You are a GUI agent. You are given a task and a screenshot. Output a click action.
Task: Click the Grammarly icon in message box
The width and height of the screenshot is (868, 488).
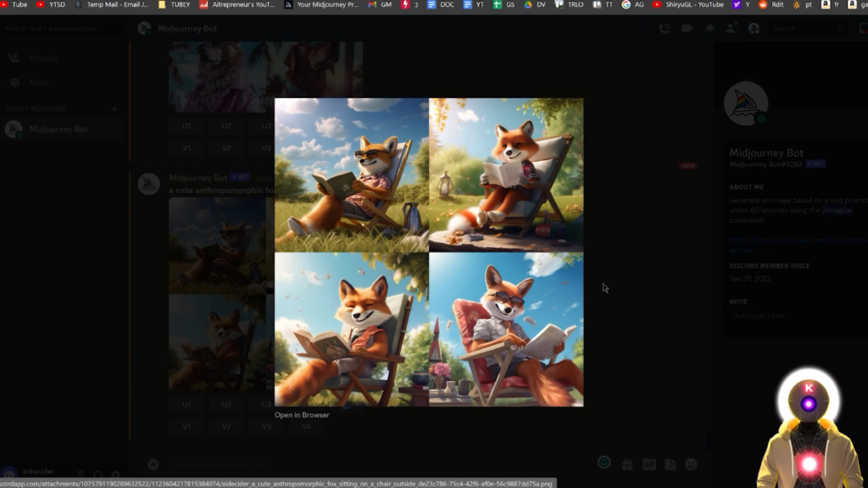604,463
